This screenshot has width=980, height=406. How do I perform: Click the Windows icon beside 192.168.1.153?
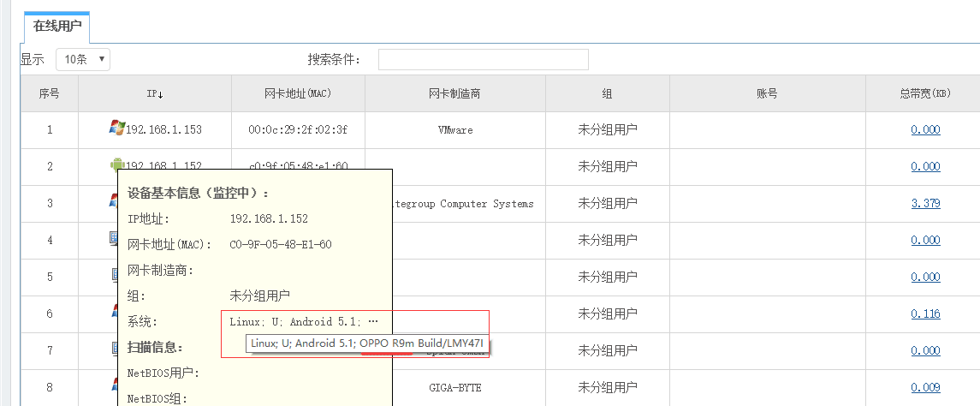point(116,128)
